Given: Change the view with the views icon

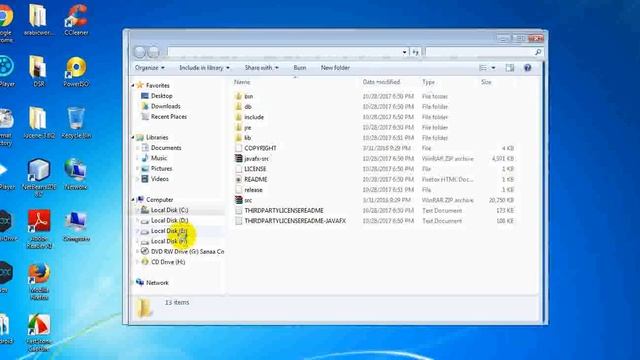Looking at the screenshot, I should tap(483, 68).
